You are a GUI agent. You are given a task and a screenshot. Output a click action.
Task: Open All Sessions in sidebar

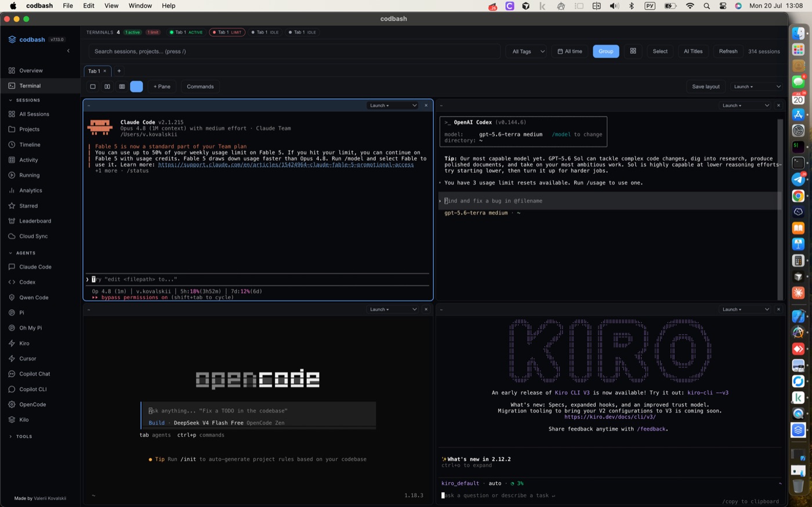(40, 114)
